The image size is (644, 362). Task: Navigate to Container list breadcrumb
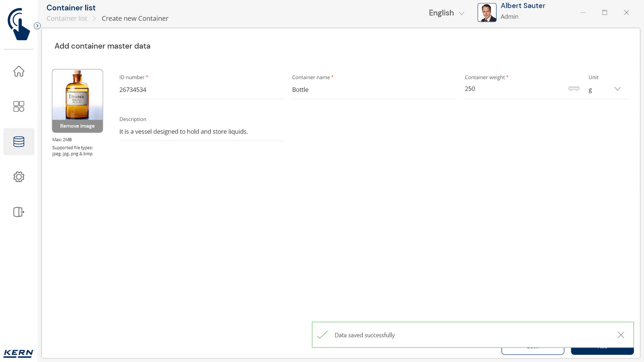pyautogui.click(x=67, y=19)
